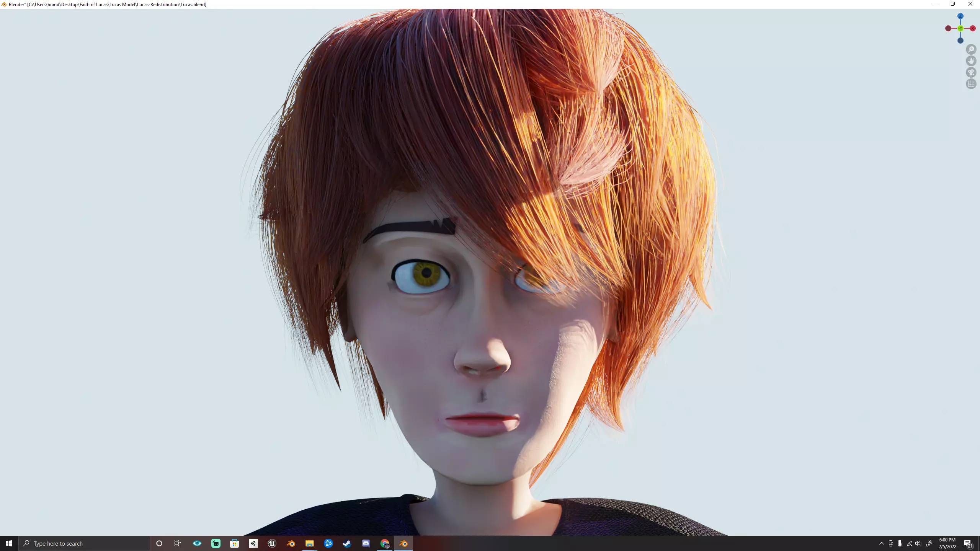Open the Windows Start menu
Viewport: 980px width, 551px height.
click(9, 543)
